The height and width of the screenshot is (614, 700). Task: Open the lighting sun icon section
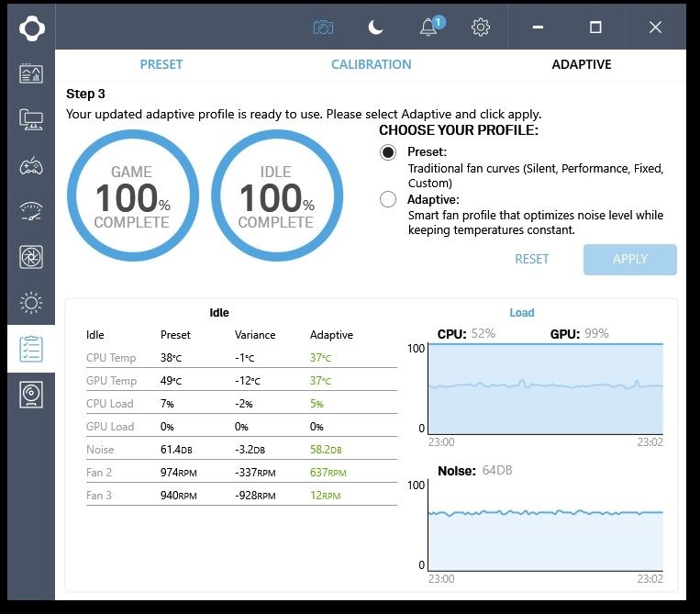click(31, 302)
